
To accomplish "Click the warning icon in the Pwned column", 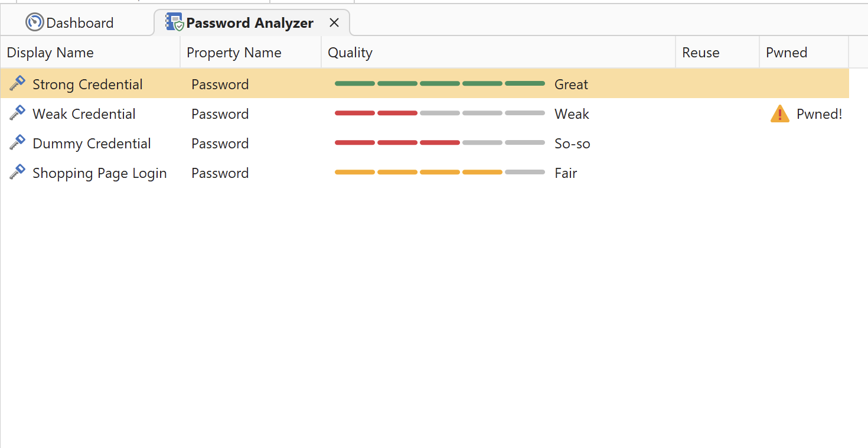I will [x=779, y=113].
